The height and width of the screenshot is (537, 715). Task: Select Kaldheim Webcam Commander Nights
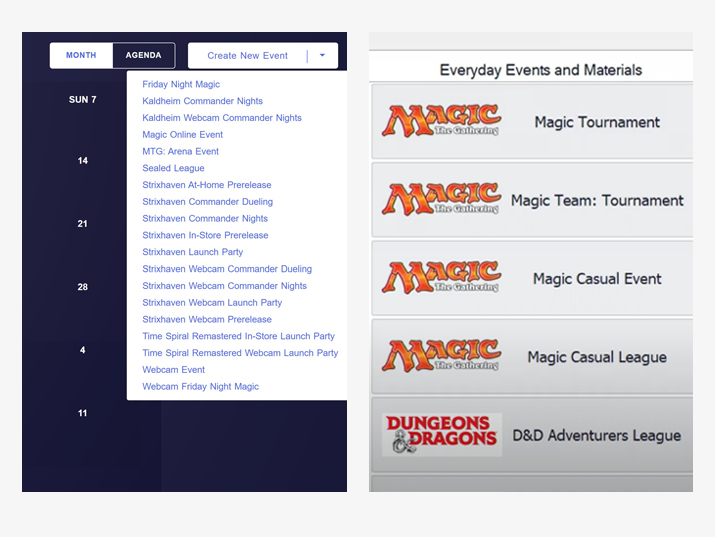[x=222, y=118]
